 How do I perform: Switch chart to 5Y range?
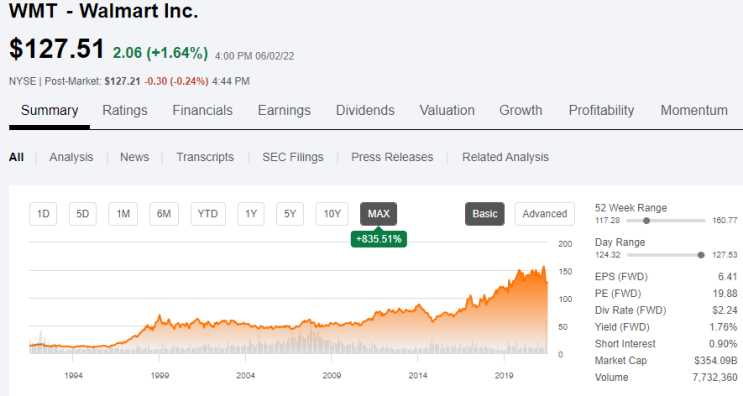coord(290,214)
